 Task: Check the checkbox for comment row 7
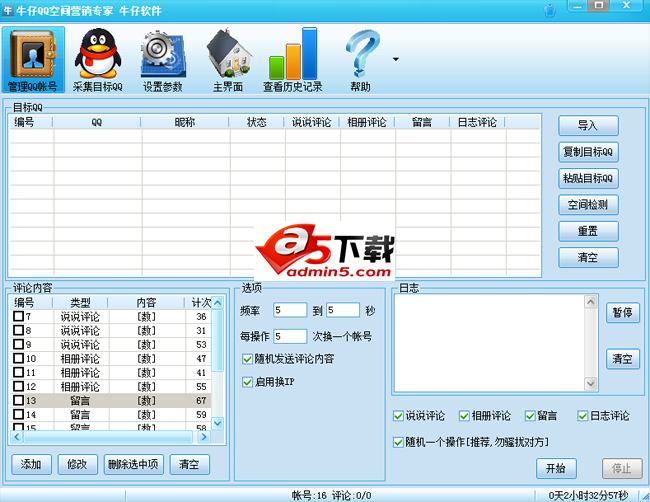(18, 316)
